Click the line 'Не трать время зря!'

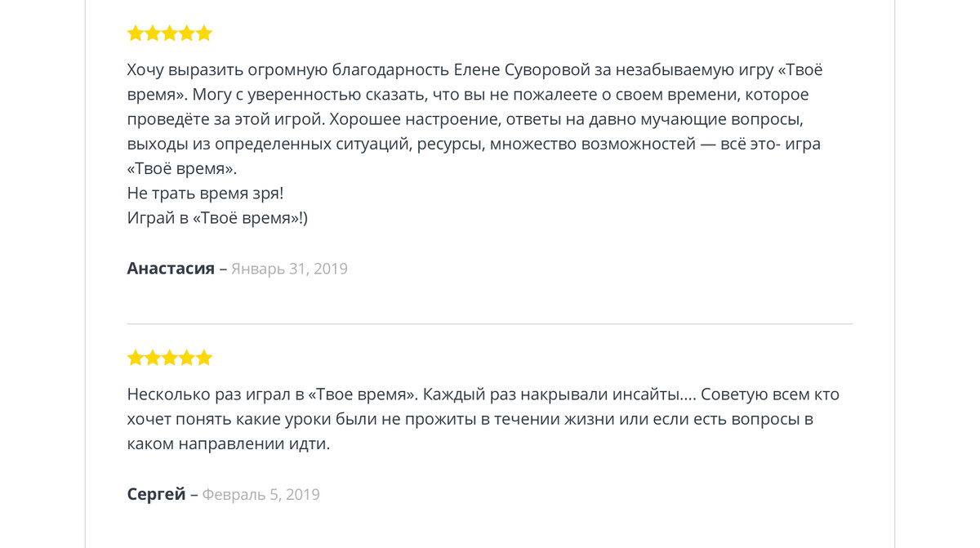206,194
